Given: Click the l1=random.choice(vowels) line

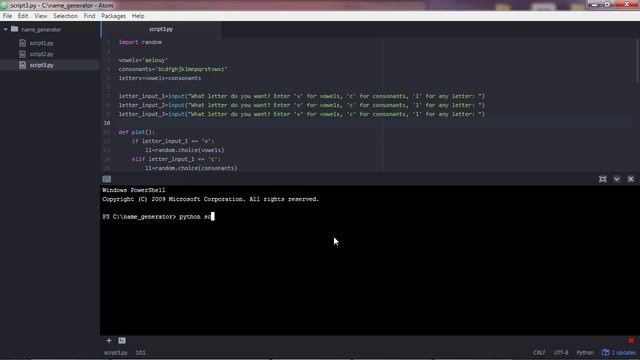Looking at the screenshot, I should coord(184,150).
